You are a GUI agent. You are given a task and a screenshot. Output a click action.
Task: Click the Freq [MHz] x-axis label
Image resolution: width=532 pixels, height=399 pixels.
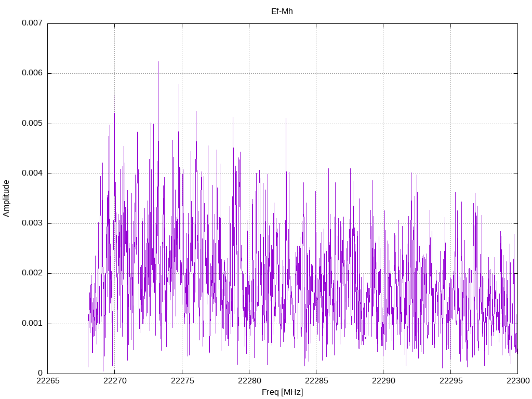pos(282,392)
